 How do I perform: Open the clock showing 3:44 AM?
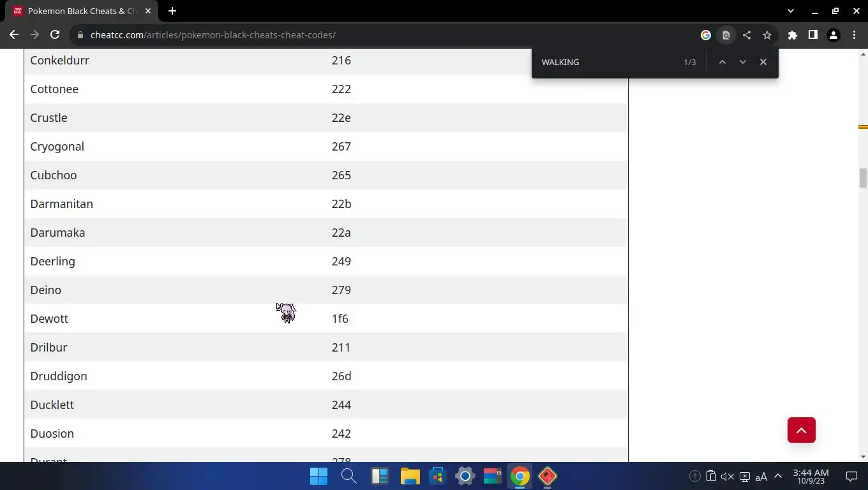[x=811, y=477]
